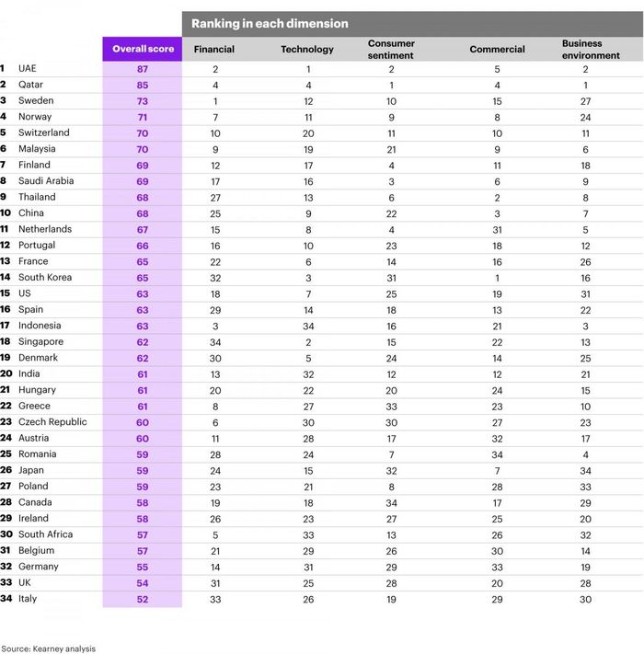Click the Source: Kearney analysis text
The height and width of the screenshot is (654, 644).
click(49, 648)
